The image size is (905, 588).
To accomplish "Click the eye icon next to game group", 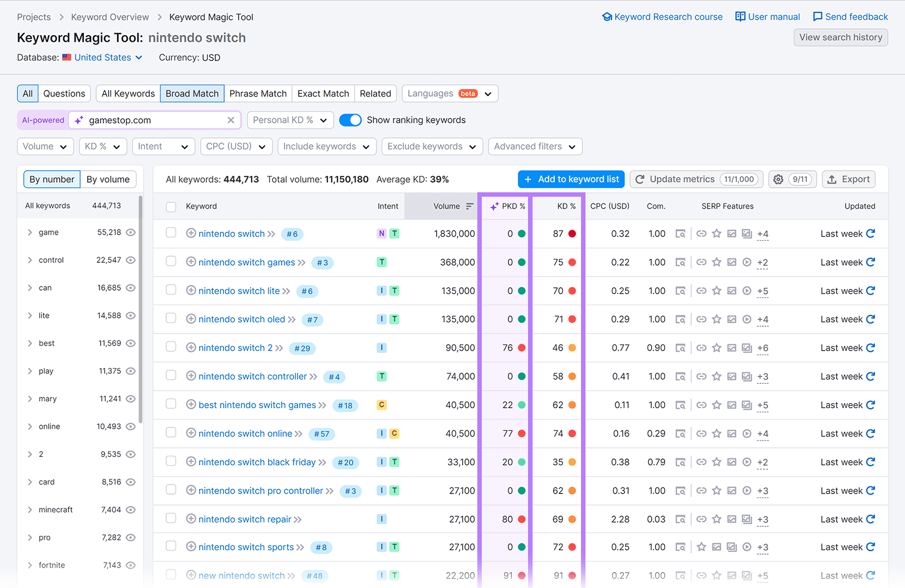I will (x=131, y=232).
